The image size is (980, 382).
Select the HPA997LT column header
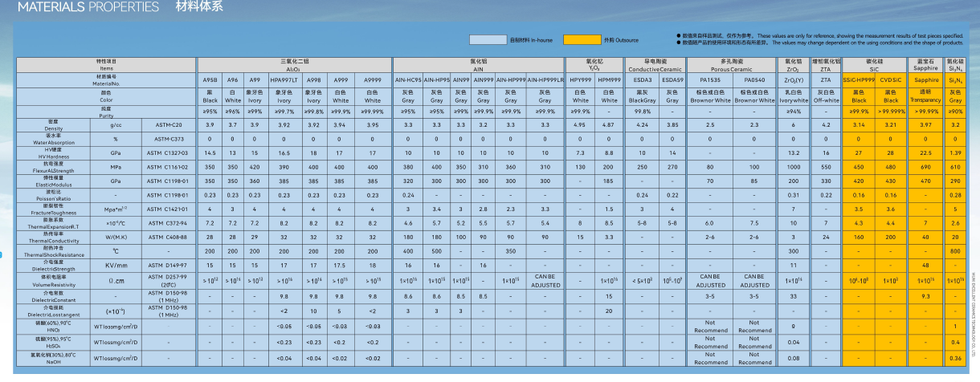point(284,80)
